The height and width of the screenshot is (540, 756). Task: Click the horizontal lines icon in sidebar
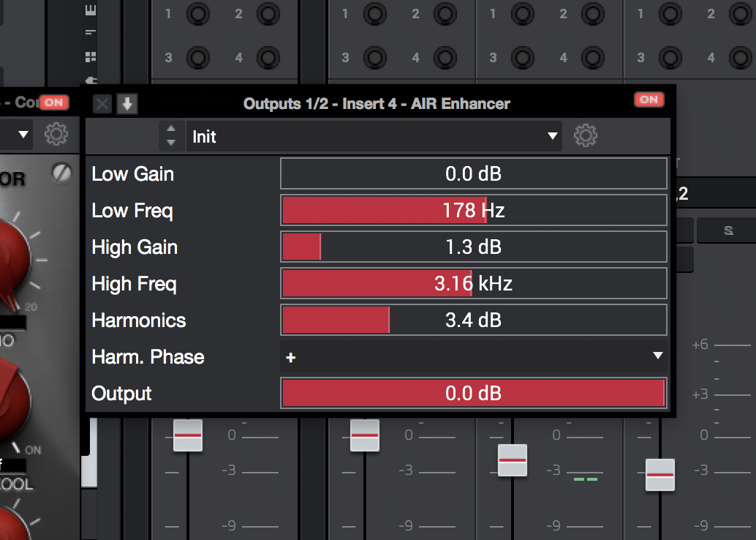click(x=91, y=33)
